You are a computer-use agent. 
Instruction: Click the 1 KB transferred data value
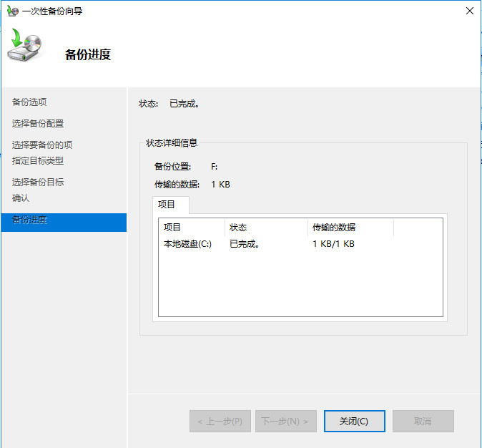[x=221, y=185]
